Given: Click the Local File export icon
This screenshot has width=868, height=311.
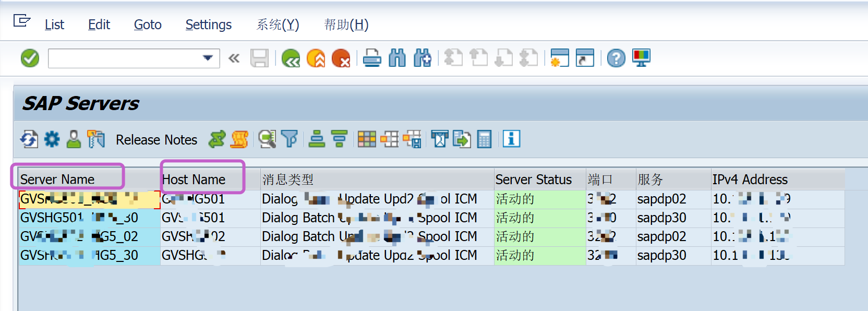Looking at the screenshot, I should (x=462, y=139).
